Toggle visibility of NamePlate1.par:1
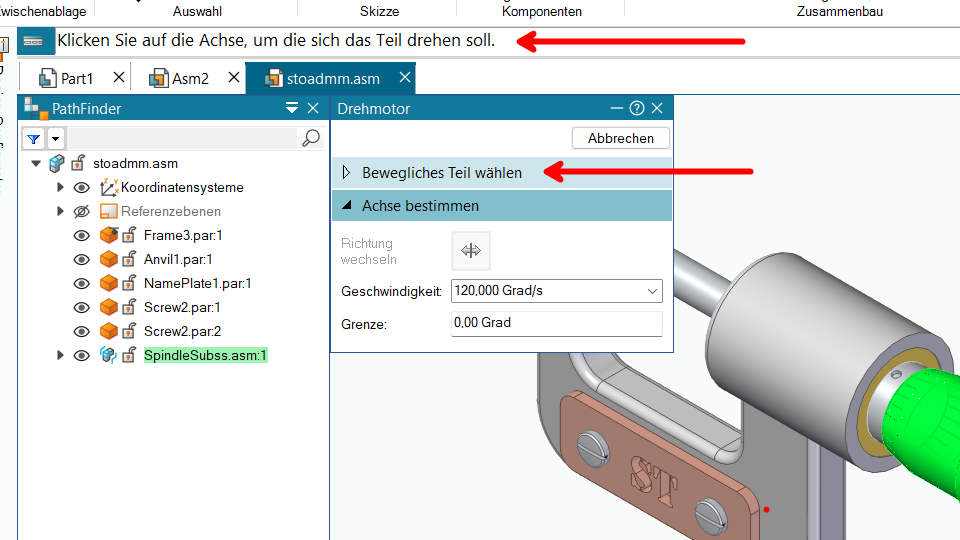Image resolution: width=960 pixels, height=540 pixels. click(81, 283)
